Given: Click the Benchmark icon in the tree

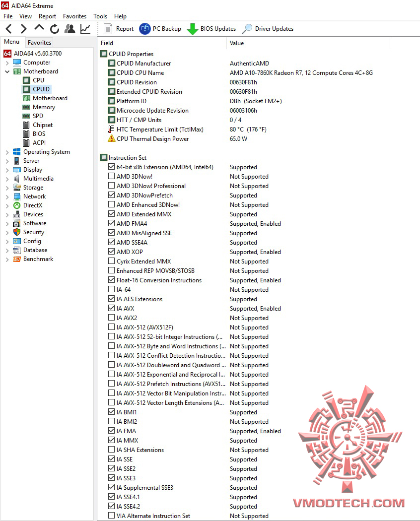Looking at the screenshot, I should point(16,259).
